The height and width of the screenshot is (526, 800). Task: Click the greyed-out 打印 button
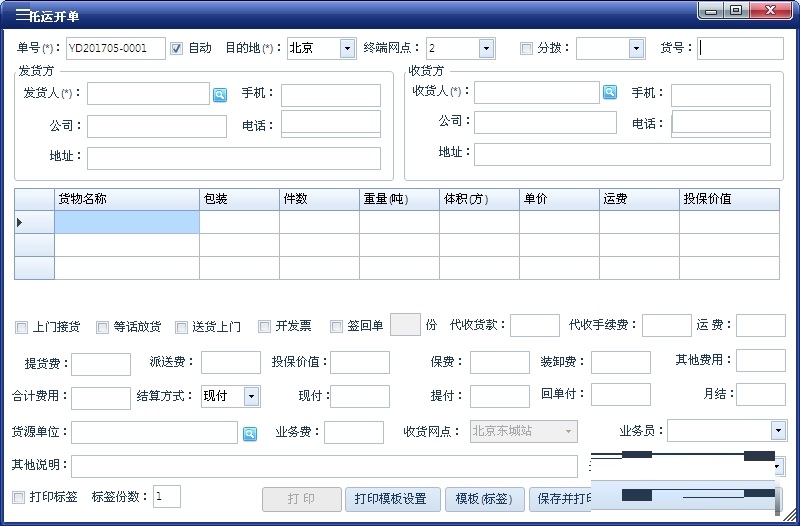[x=302, y=498]
